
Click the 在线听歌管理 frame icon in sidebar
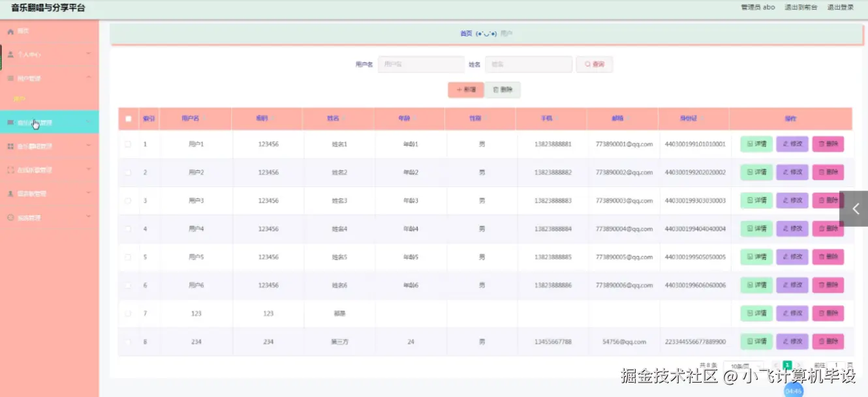tap(10, 170)
